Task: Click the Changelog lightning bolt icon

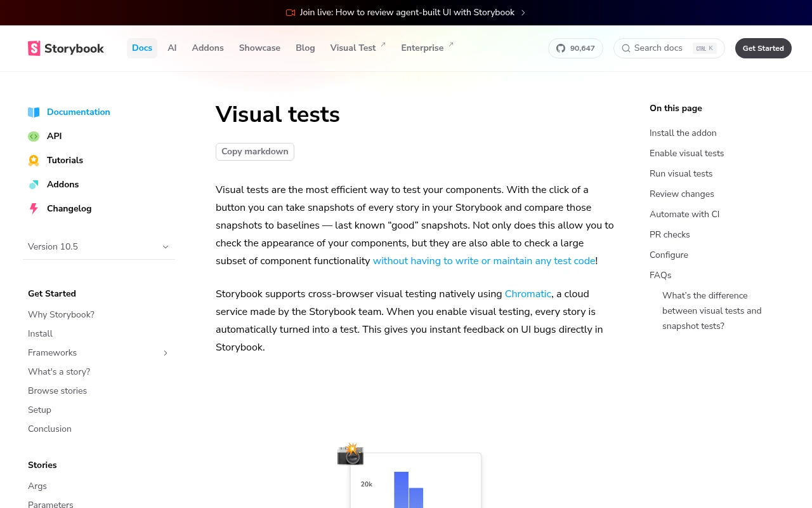Action: 34,209
